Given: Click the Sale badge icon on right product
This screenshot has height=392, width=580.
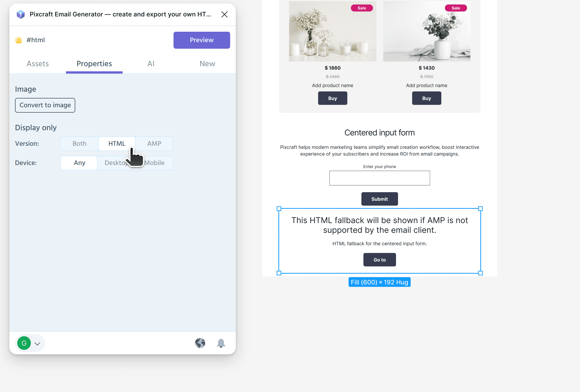Looking at the screenshot, I should point(455,7).
